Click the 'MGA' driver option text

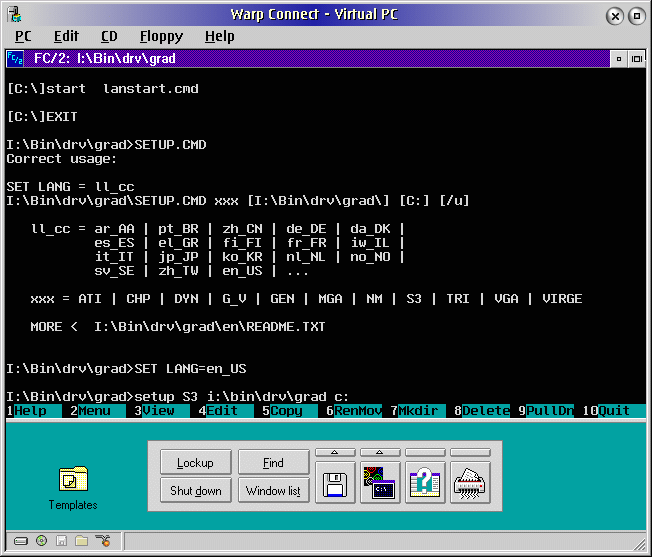(x=330, y=299)
